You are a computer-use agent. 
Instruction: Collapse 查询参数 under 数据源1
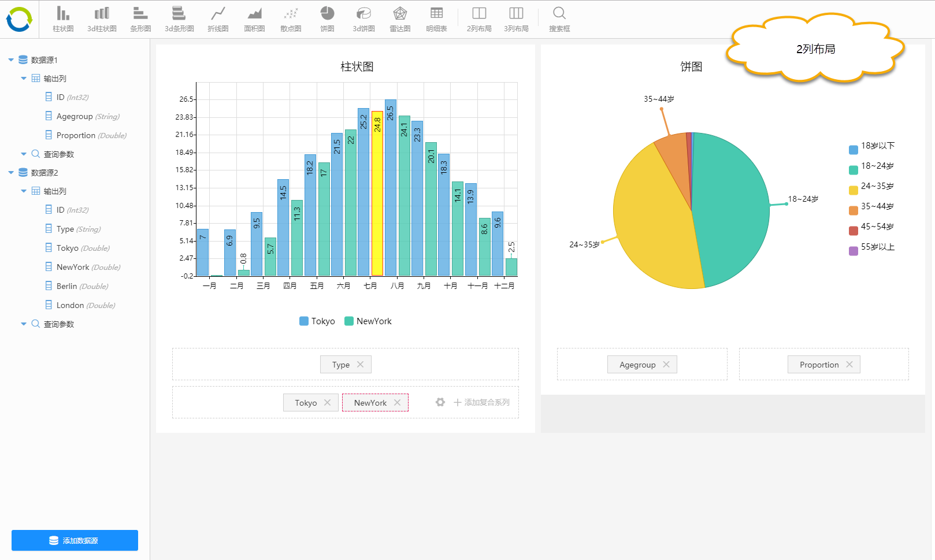click(x=24, y=154)
